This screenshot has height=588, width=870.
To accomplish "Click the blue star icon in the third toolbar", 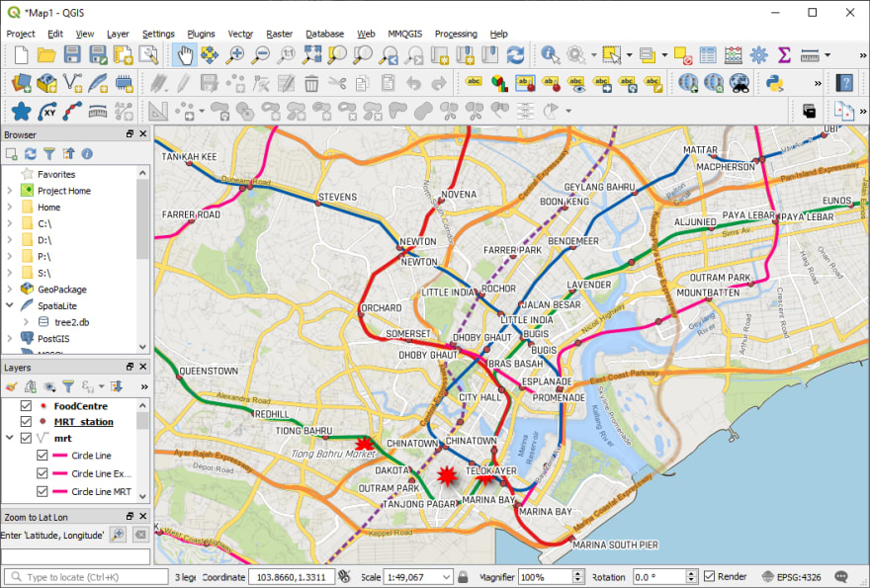I will click(21, 111).
